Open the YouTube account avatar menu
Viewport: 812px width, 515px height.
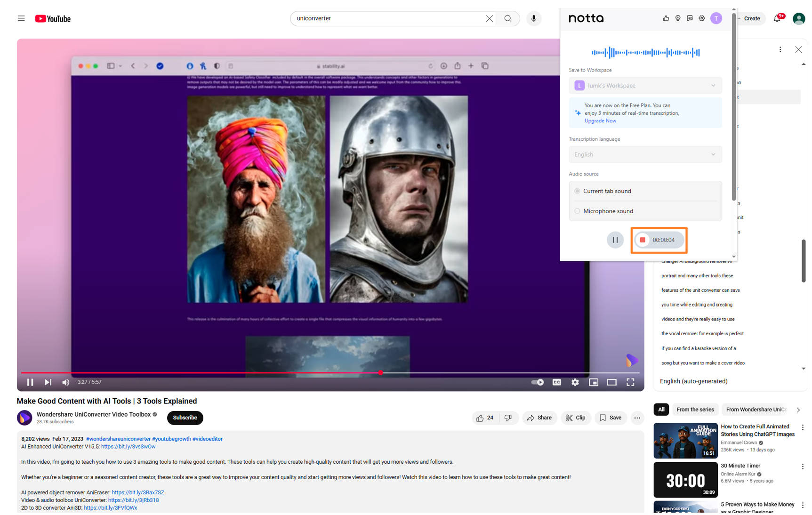pyautogui.click(x=799, y=18)
